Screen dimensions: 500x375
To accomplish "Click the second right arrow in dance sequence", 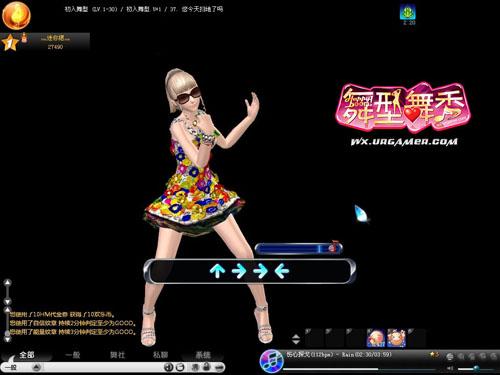I will pos(260,271).
